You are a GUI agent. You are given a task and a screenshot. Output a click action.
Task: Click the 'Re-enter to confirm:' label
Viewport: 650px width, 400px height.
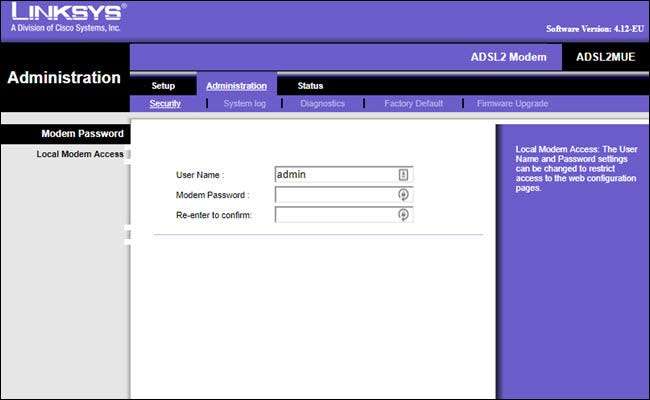[214, 215]
